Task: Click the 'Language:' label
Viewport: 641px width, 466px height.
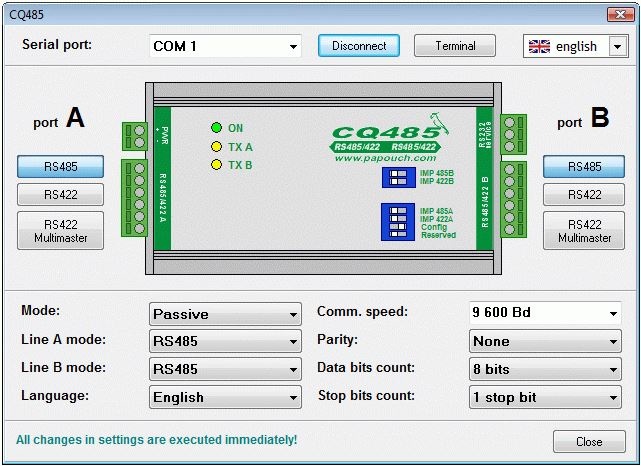Action: tap(55, 395)
